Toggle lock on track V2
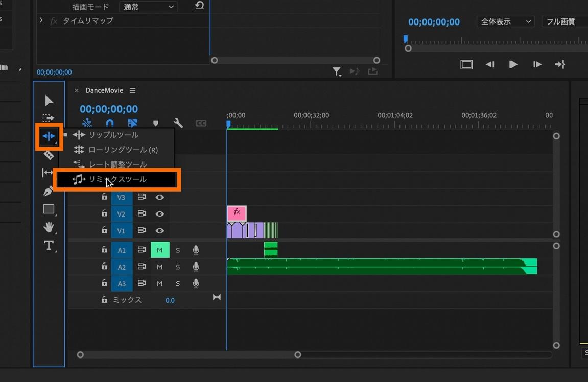Image resolution: width=588 pixels, height=382 pixels. pyautogui.click(x=104, y=213)
